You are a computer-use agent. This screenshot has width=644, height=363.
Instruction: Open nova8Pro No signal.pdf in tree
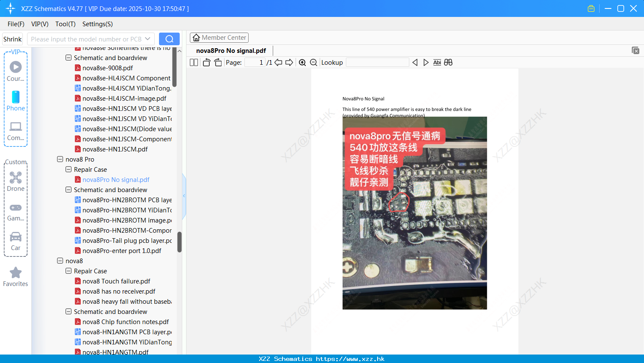point(116,179)
